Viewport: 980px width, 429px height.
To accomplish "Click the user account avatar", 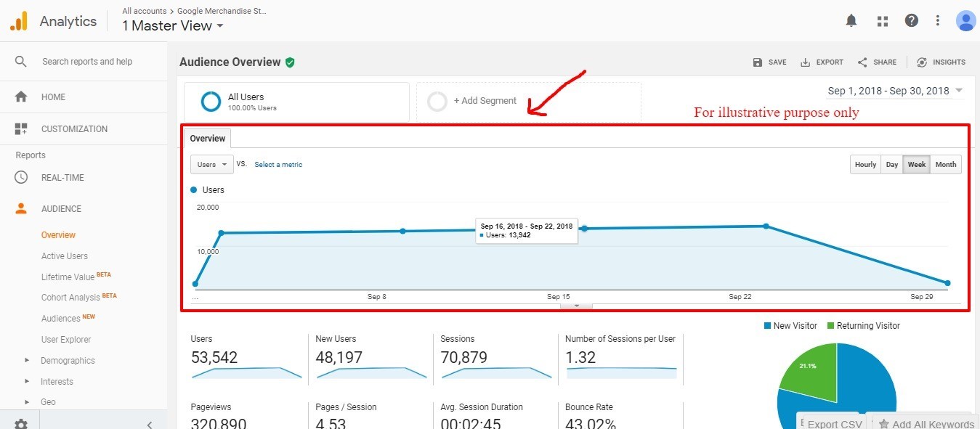I will click(965, 21).
